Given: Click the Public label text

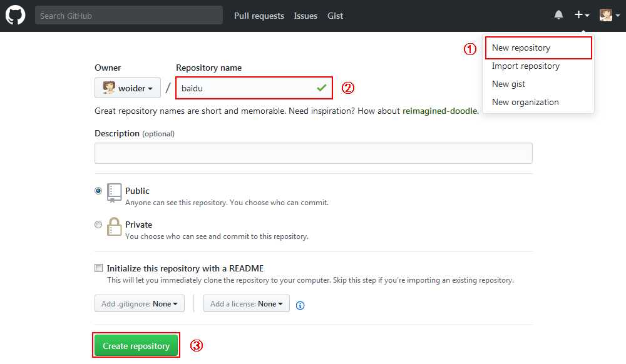Looking at the screenshot, I should 137,191.
